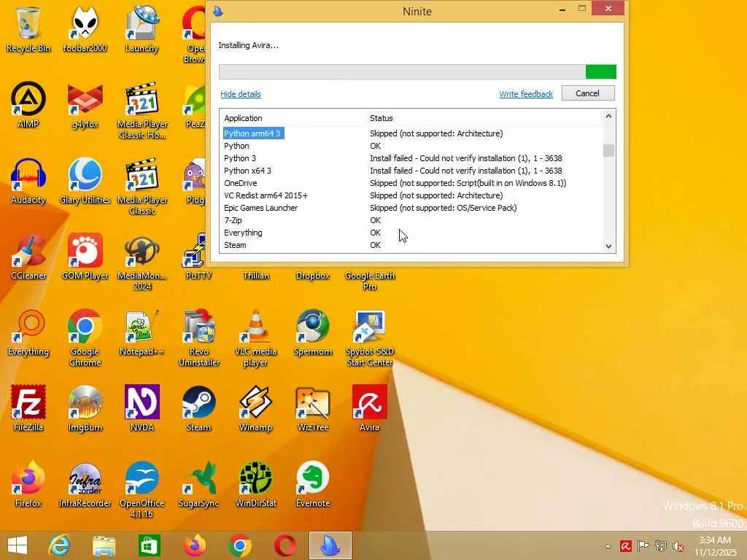The width and height of the screenshot is (747, 560).
Task: Open the Windows Store taskbar icon
Action: [x=149, y=545]
